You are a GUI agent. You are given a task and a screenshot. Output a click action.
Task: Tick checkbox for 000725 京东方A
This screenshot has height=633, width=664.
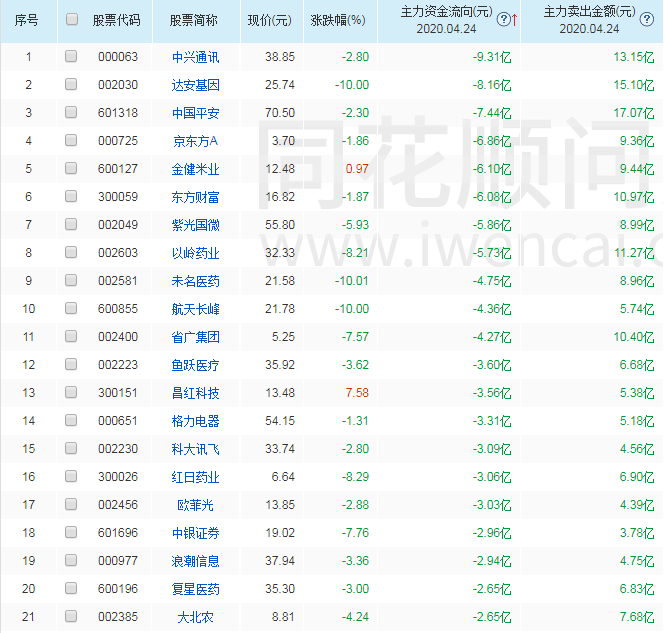pyautogui.click(x=71, y=140)
